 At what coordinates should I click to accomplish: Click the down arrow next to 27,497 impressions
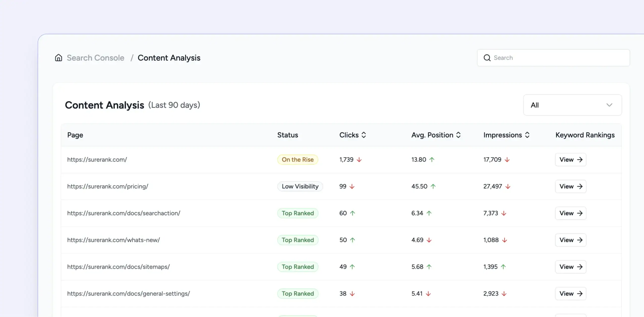[508, 186]
